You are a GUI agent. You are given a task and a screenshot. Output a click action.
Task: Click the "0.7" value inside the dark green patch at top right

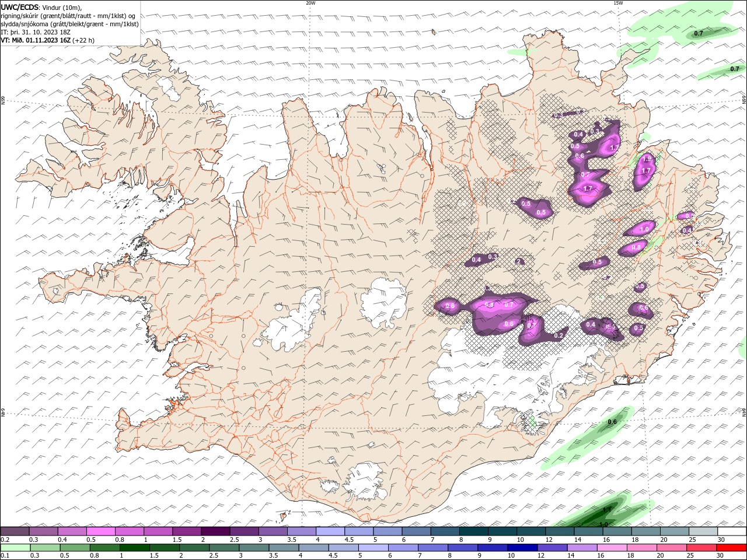(x=698, y=33)
